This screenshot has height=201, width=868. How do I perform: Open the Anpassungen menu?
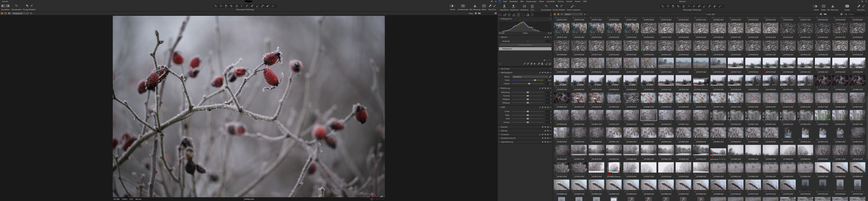point(531,1)
